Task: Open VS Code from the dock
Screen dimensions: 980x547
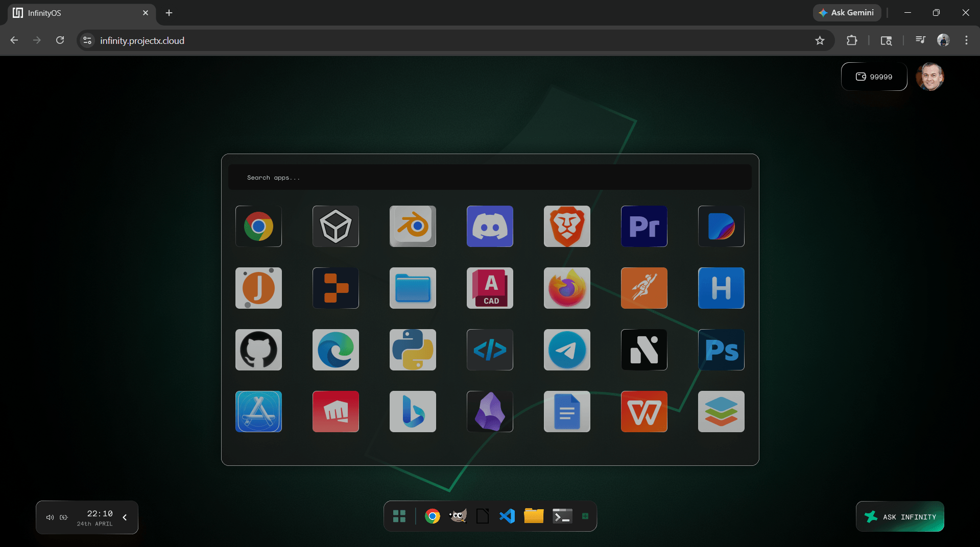Action: tap(507, 516)
